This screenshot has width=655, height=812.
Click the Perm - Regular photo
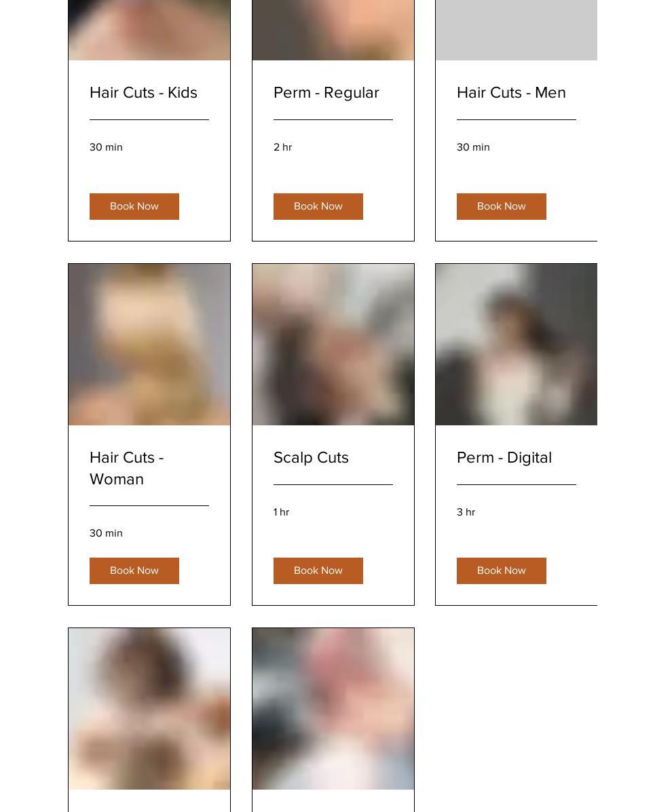(x=333, y=30)
